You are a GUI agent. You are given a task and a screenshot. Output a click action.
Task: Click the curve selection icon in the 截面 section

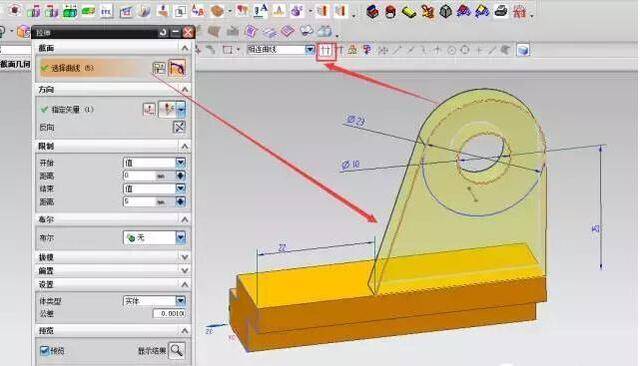point(177,68)
